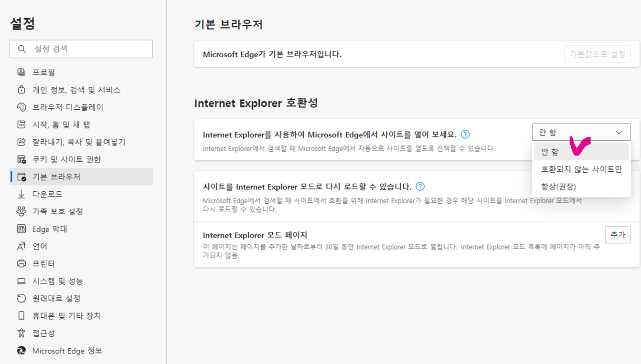Open 개인 정보, 검색 및 서비스 settings
Screen dimensions: 641x364
click(x=81, y=90)
